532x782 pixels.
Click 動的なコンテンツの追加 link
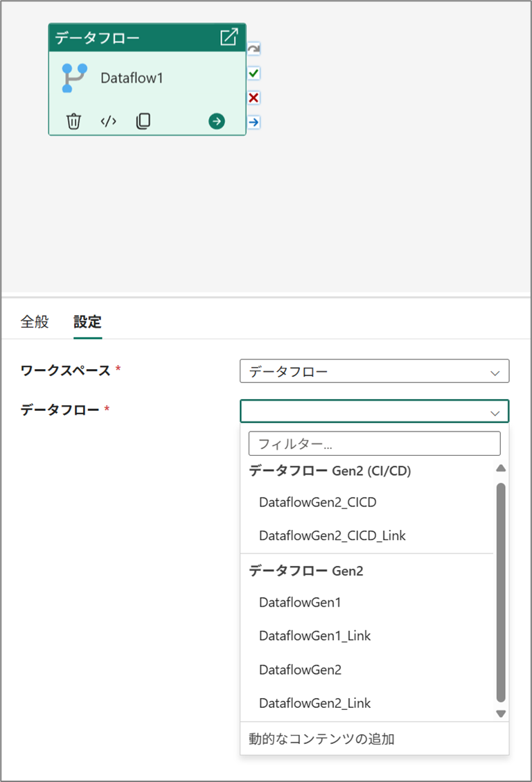click(321, 738)
